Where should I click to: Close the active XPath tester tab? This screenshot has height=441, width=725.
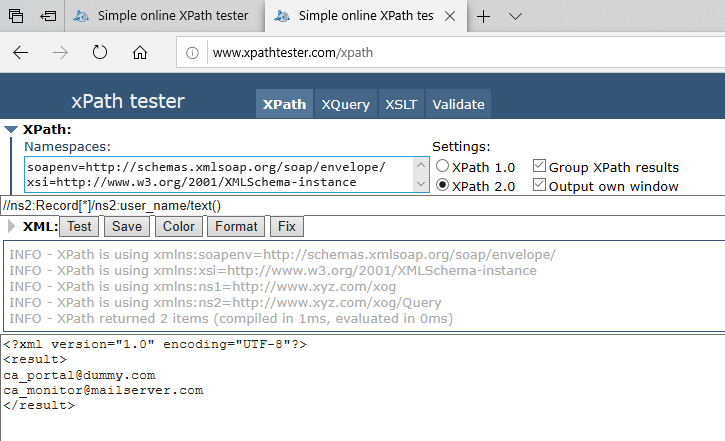pyautogui.click(x=450, y=16)
